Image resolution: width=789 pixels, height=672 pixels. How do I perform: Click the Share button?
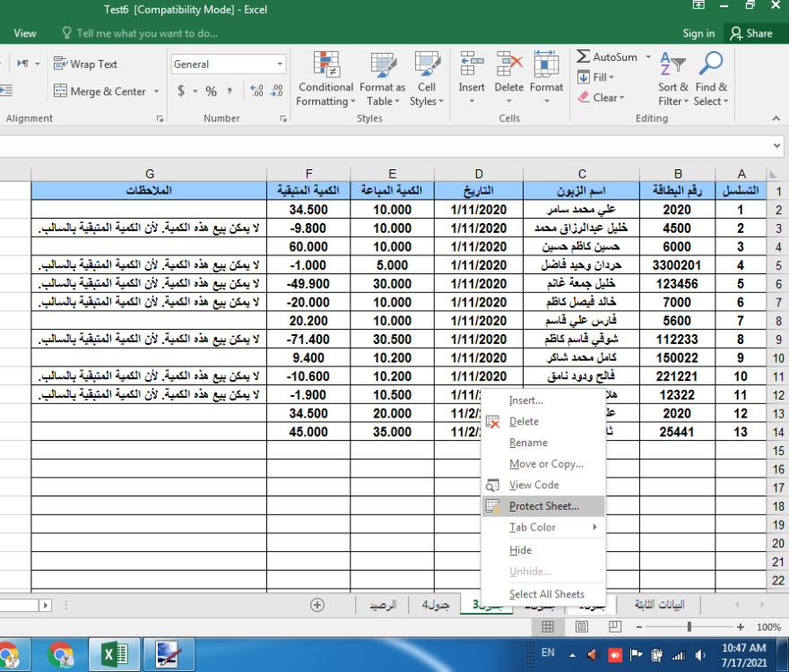point(750,33)
